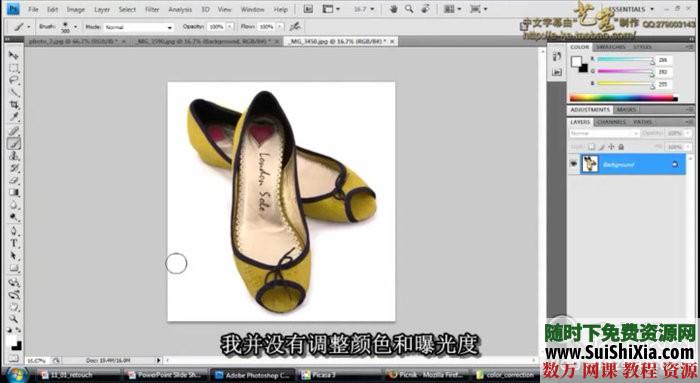Hide the Background layer with eye icon
This screenshot has width=700, height=383.
click(x=573, y=164)
